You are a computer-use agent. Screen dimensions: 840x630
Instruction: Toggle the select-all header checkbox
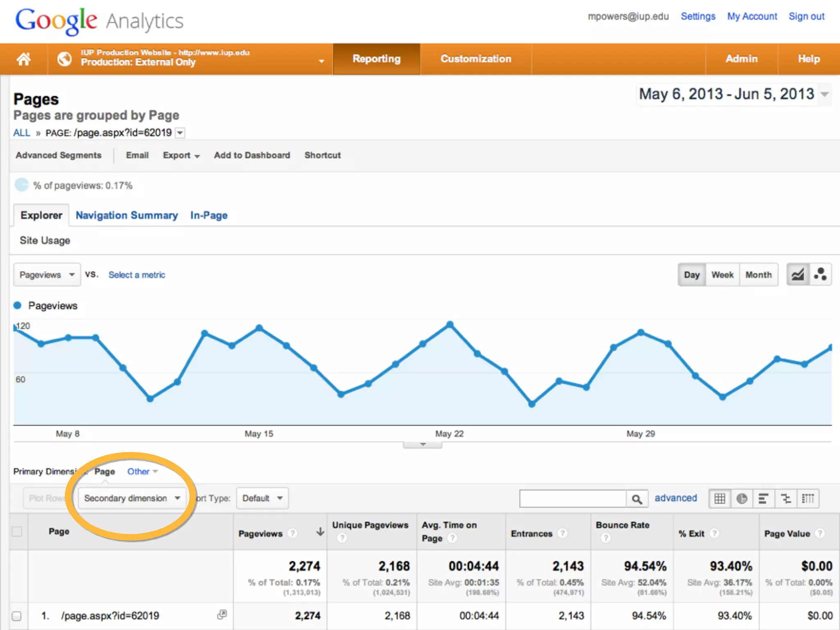(17, 532)
